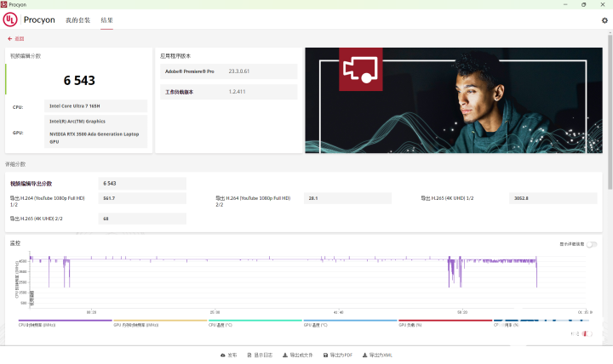Click 导出成文件 export to file

[x=297, y=355]
